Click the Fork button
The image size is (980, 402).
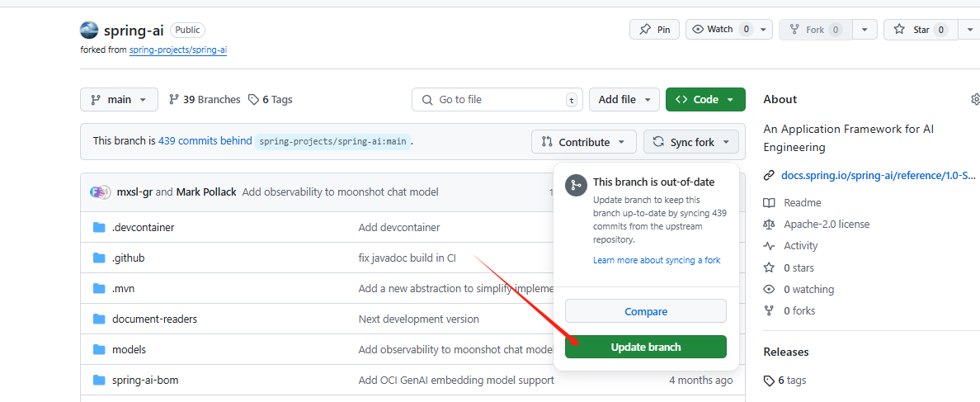[815, 30]
